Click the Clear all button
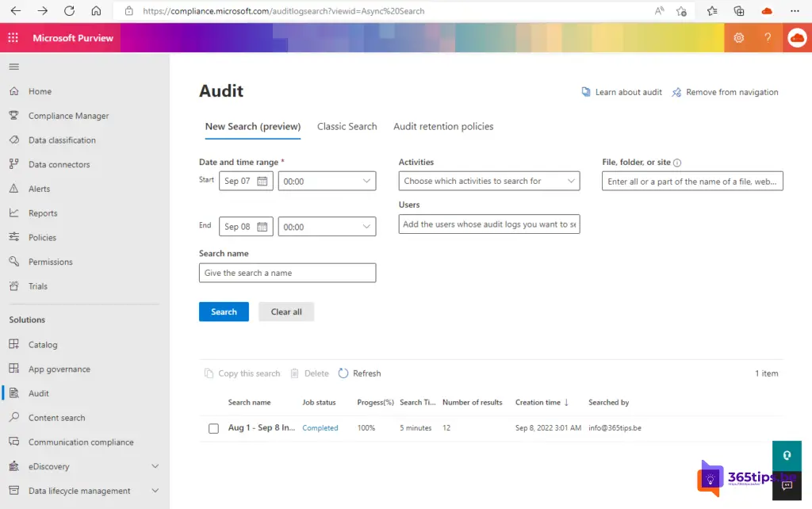Viewport: 812px width, 509px height. (x=286, y=312)
